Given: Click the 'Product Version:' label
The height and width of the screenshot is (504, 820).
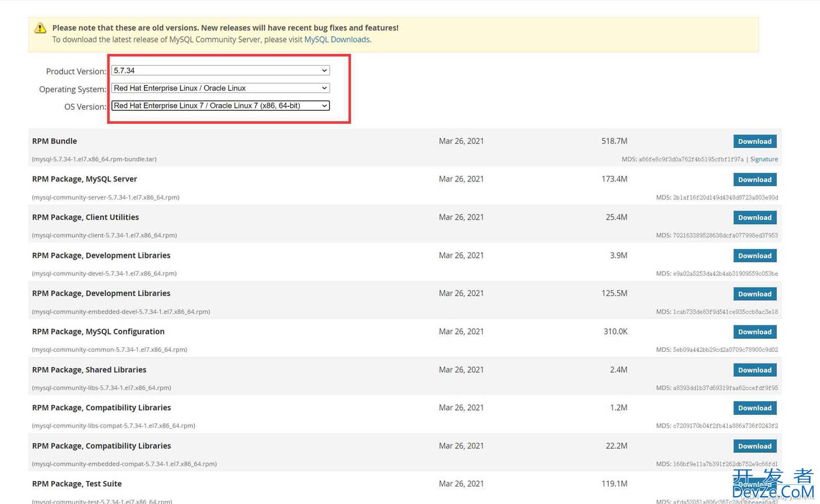Looking at the screenshot, I should pyautogui.click(x=76, y=71).
